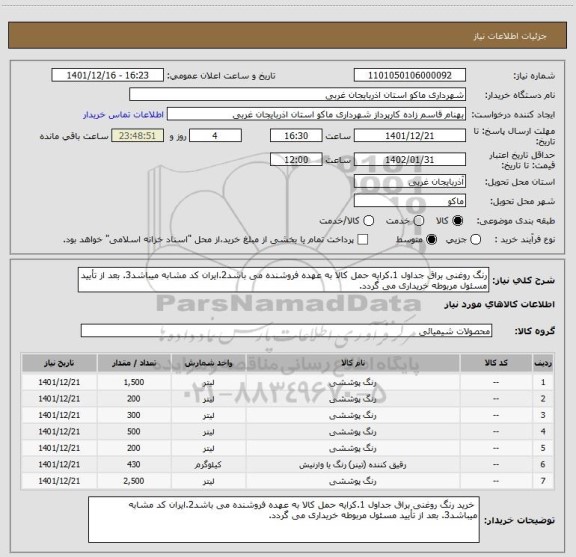Click the goods group محصولات شیمیایی field
The width and height of the screenshot is (576, 557).
286,331
